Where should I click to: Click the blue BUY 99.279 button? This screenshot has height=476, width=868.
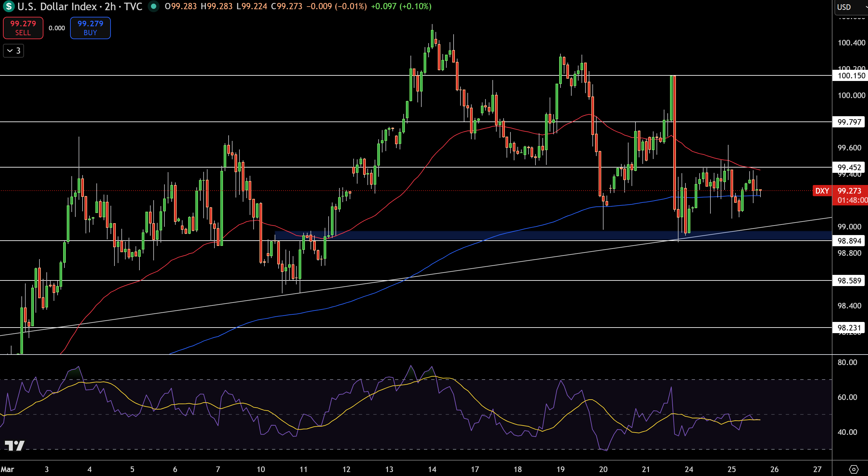tap(90, 28)
